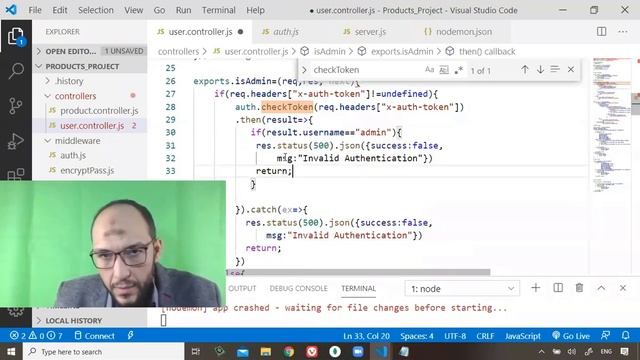Click the Connect status bar item
Screen dimensions: 640x360
click(95, 336)
